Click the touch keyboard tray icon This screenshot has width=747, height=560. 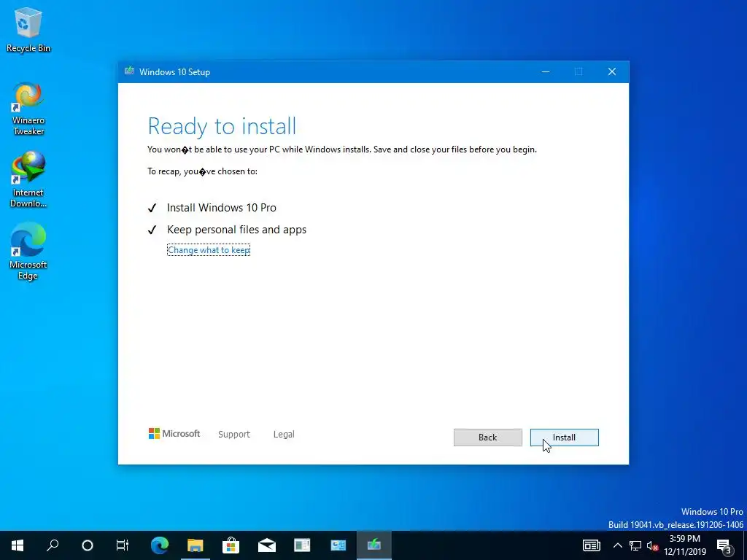591,545
